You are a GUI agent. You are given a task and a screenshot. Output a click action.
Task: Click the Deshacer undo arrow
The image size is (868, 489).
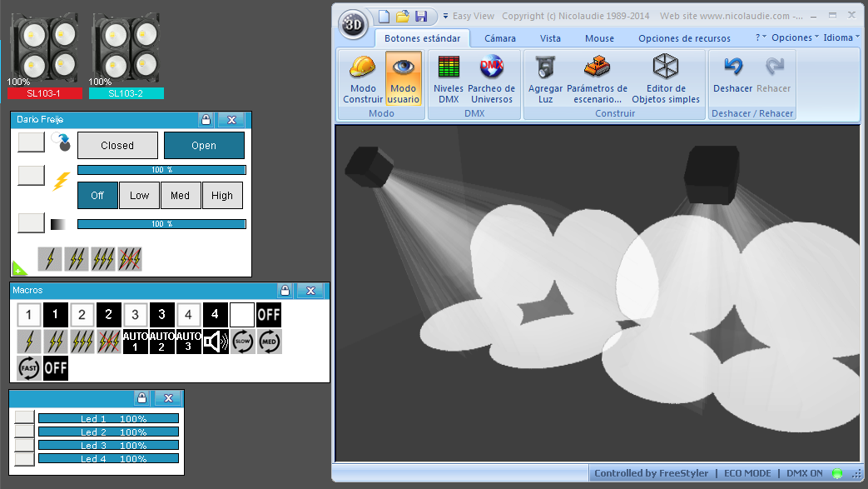[x=733, y=67]
